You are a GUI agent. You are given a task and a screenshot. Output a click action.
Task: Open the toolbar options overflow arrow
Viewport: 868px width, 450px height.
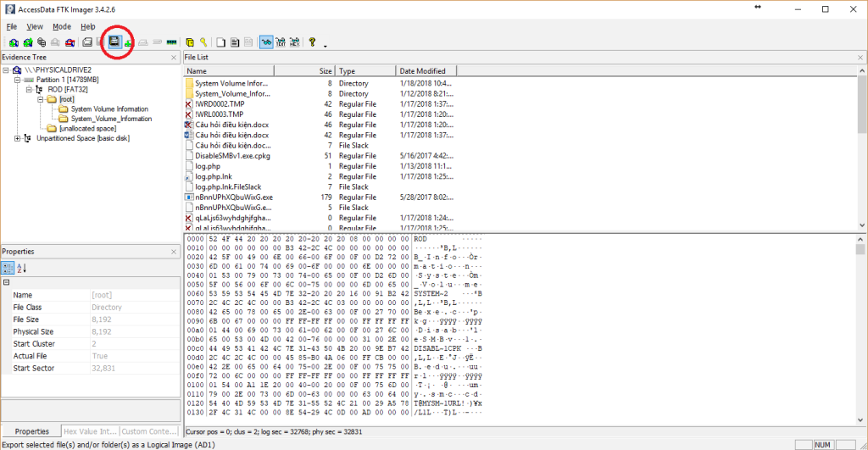325,46
